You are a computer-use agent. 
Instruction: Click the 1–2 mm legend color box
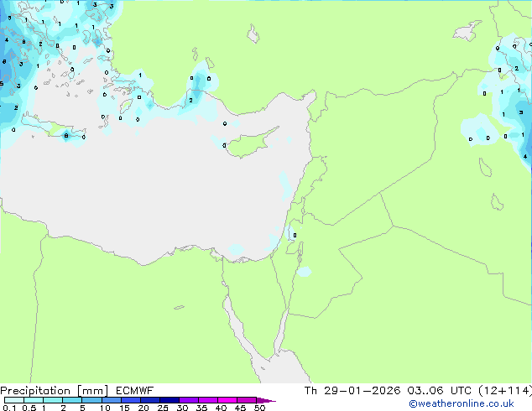[x=53, y=400]
